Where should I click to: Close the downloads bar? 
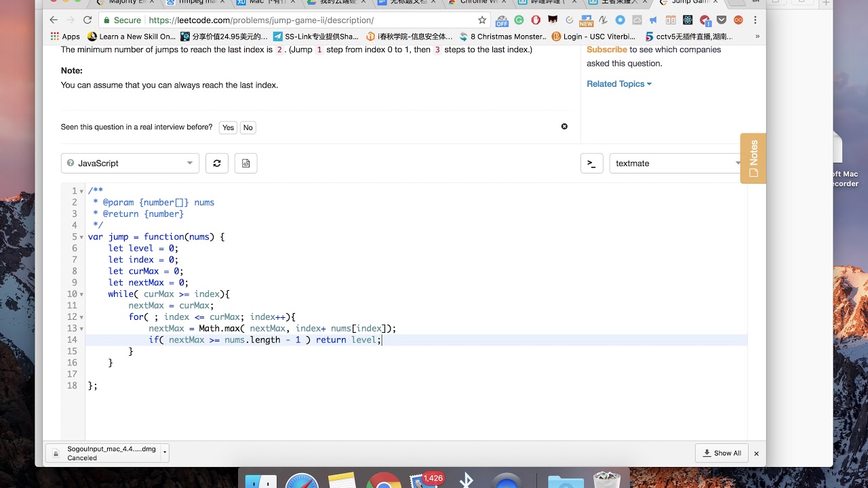tap(756, 453)
